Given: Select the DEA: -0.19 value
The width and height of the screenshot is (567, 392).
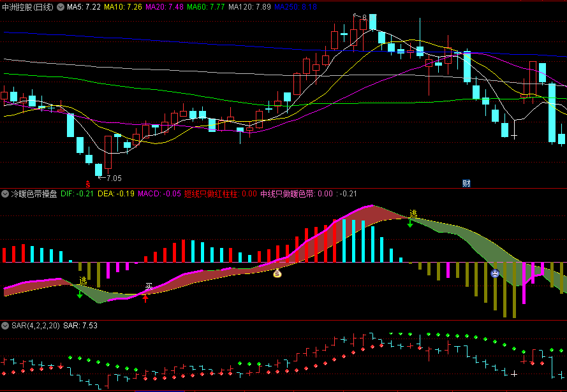Looking at the screenshot, I should pyautogui.click(x=115, y=194).
